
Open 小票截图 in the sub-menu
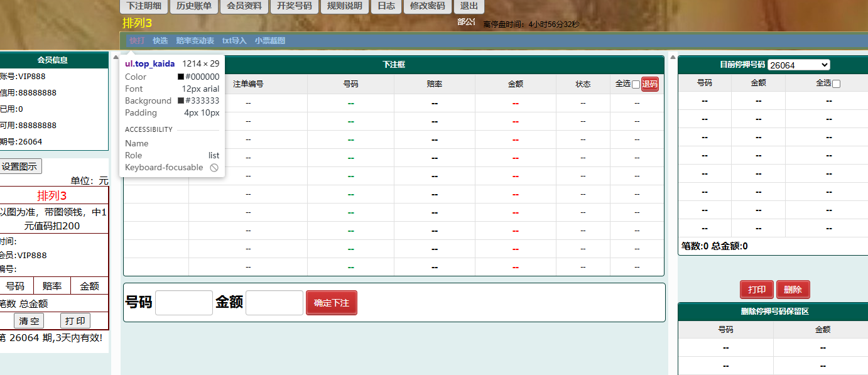click(x=270, y=41)
